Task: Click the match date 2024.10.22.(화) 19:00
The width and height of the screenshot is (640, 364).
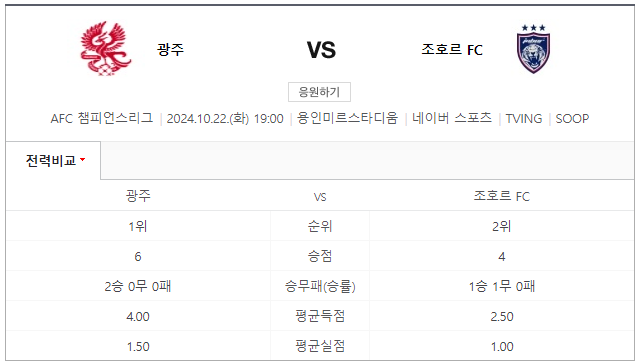Action: 225,119
